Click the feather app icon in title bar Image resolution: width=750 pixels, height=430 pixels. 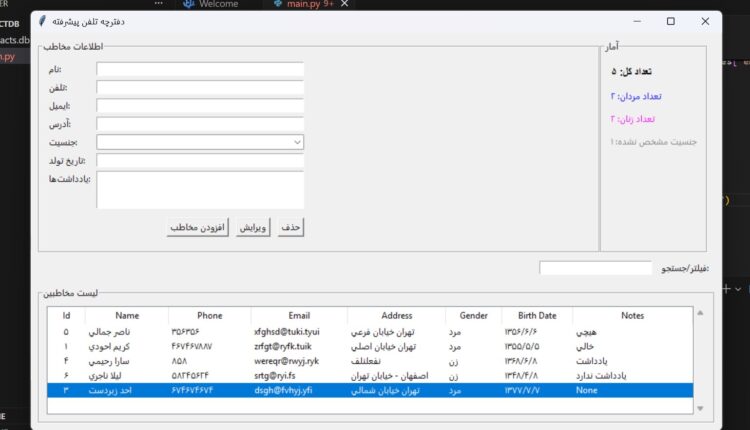coord(43,21)
